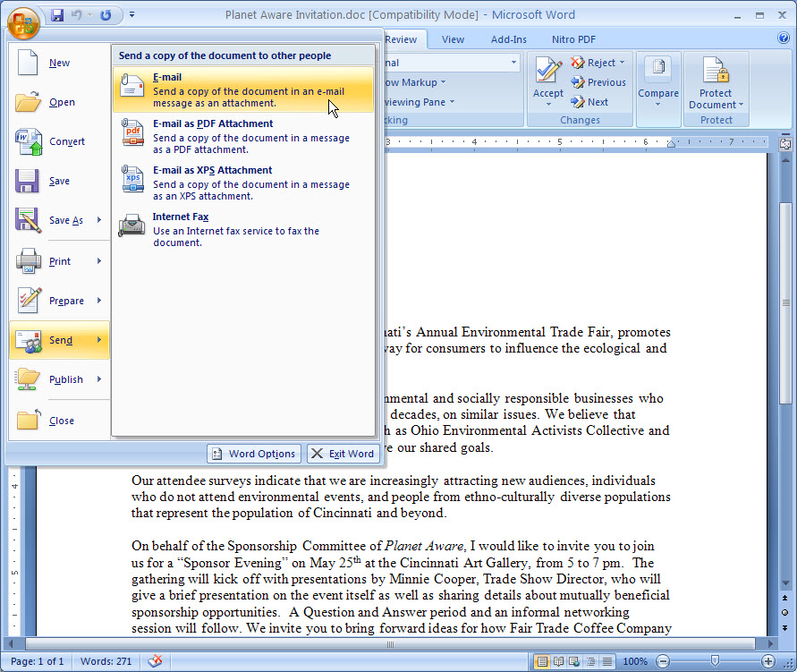Open the Reviewing Pane dropdown arrow
The height and width of the screenshot is (672, 797).
click(x=452, y=102)
